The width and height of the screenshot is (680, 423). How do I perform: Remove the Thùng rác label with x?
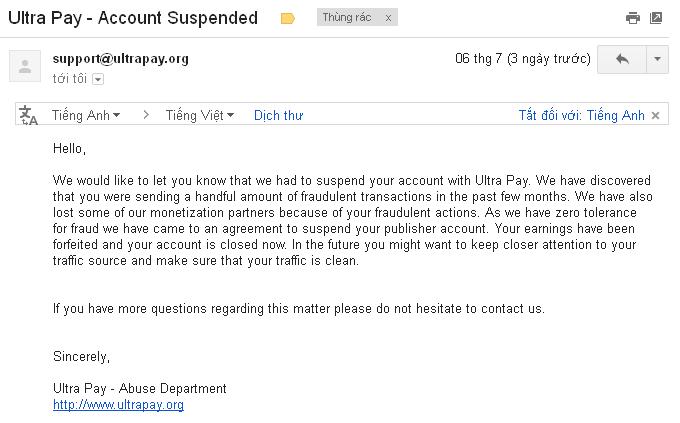388,18
